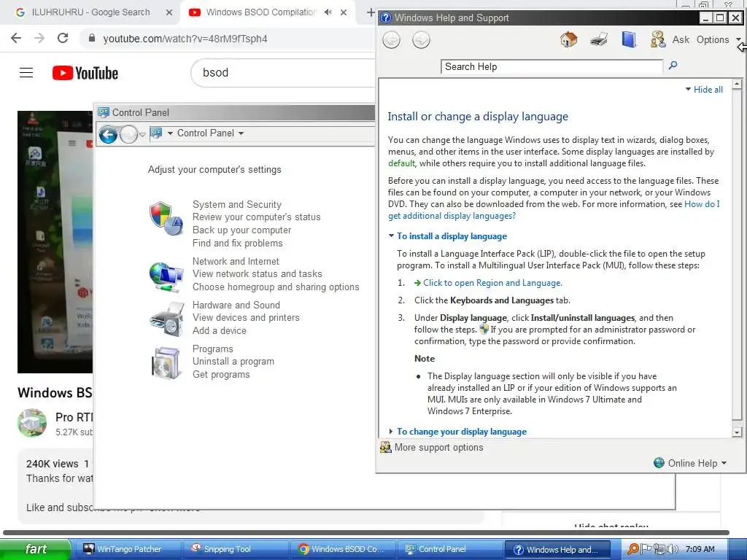
Task: Close the ILUHRUHRU Google Search tab
Action: (x=169, y=12)
